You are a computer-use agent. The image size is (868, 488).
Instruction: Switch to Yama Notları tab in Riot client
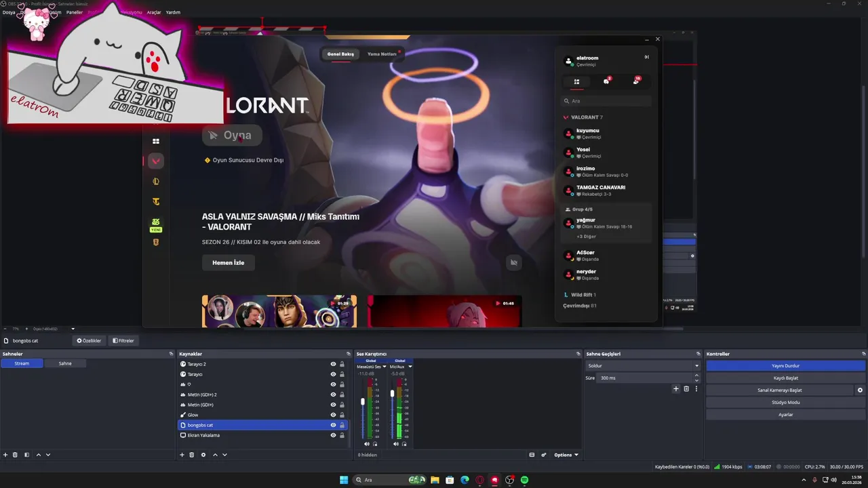point(382,54)
